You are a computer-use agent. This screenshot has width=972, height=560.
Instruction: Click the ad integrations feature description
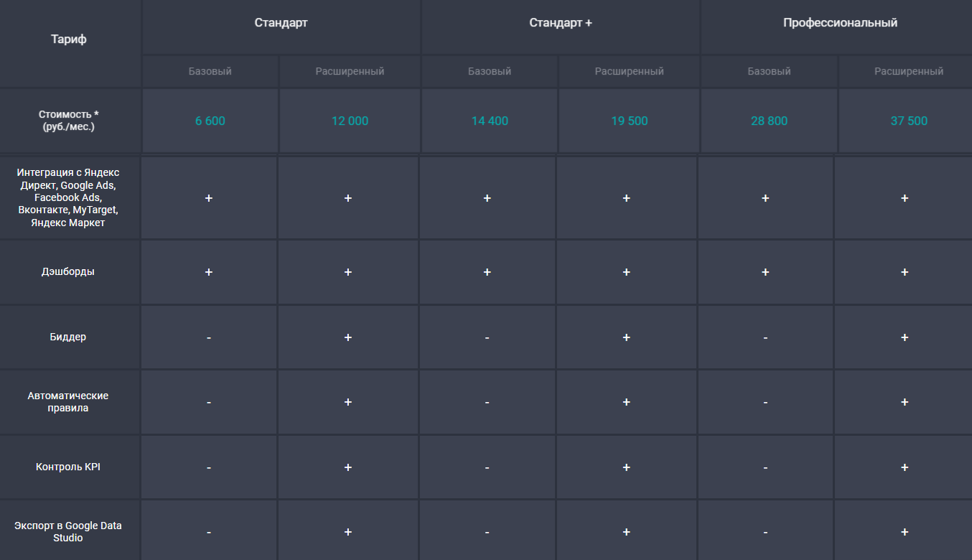pyautogui.click(x=68, y=197)
